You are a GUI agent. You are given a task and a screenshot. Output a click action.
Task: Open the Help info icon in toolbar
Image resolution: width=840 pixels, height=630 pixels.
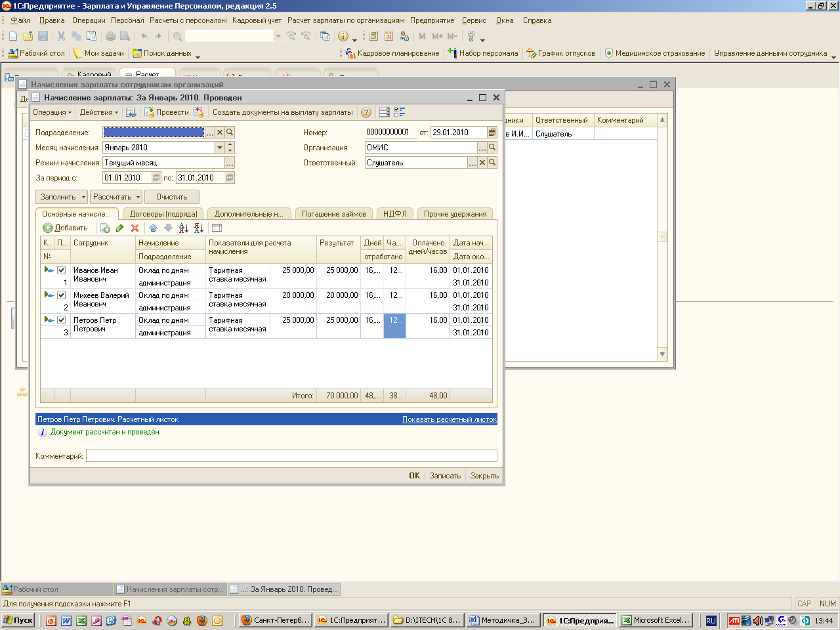pyautogui.click(x=343, y=36)
